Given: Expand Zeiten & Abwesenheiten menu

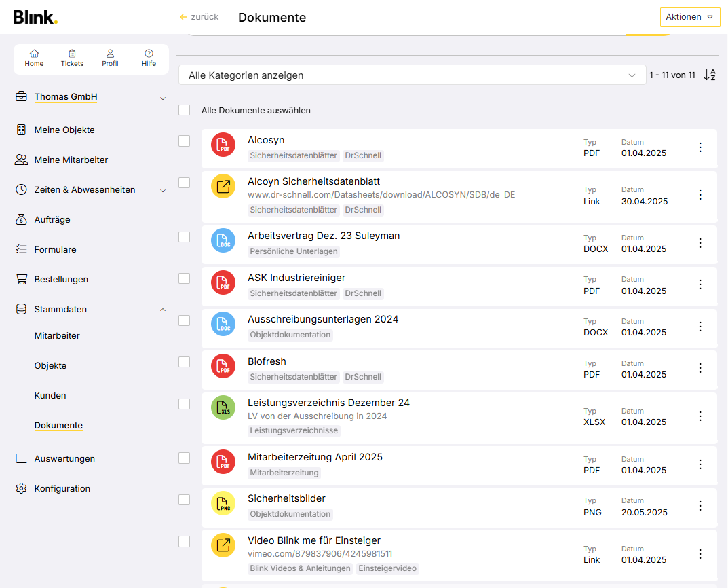Looking at the screenshot, I should click(162, 191).
